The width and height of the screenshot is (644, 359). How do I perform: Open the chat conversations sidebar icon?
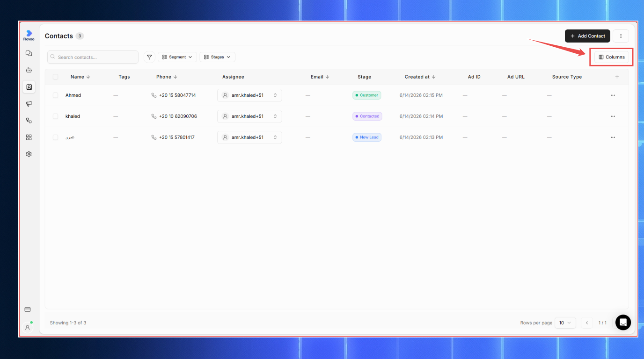pyautogui.click(x=29, y=53)
